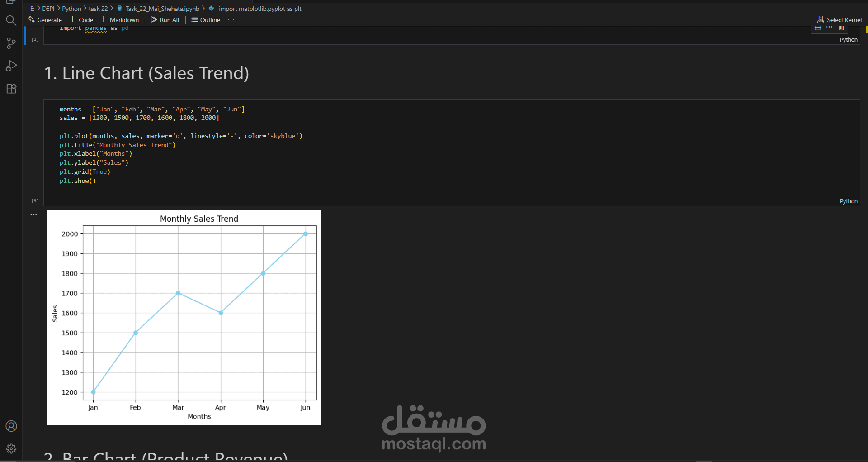Click Python breadcrumb folder
Screen dimensions: 868x462
click(x=71, y=9)
